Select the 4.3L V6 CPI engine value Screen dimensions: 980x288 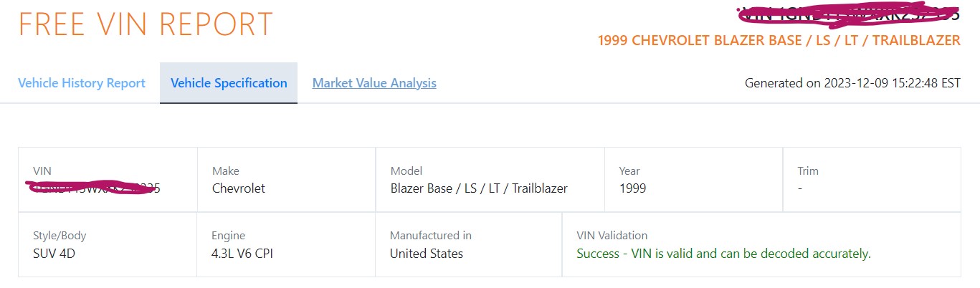(x=242, y=254)
